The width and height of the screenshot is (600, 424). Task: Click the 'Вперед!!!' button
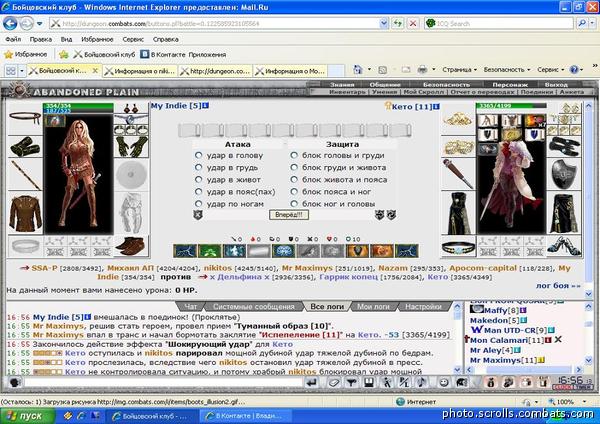[289, 215]
